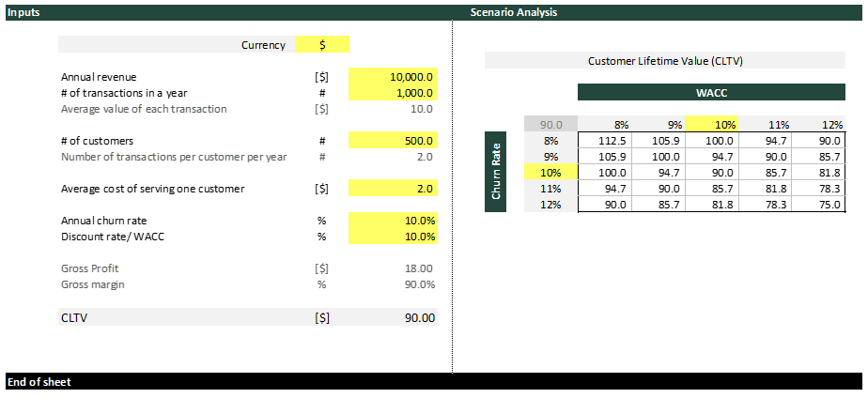Click the 8% churn rate row header
868x398 pixels.
(550, 141)
